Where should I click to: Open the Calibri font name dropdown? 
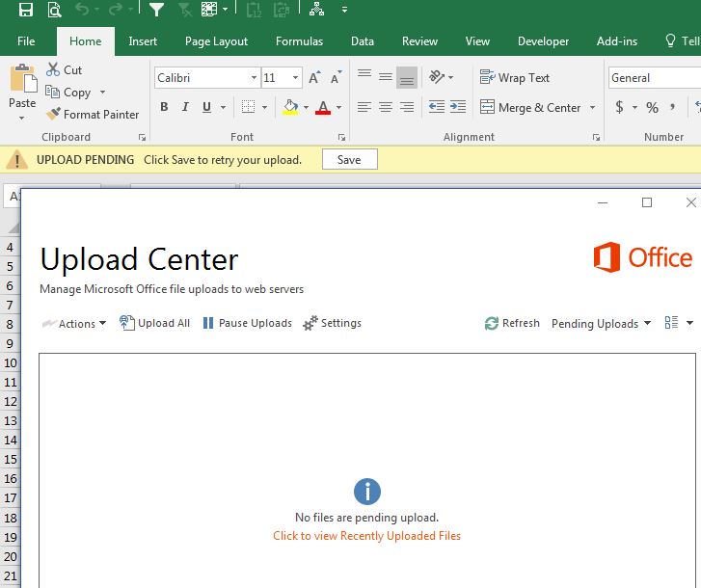[254, 78]
